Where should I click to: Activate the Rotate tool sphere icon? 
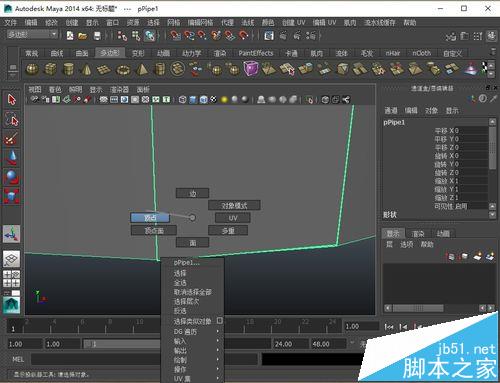(12, 177)
